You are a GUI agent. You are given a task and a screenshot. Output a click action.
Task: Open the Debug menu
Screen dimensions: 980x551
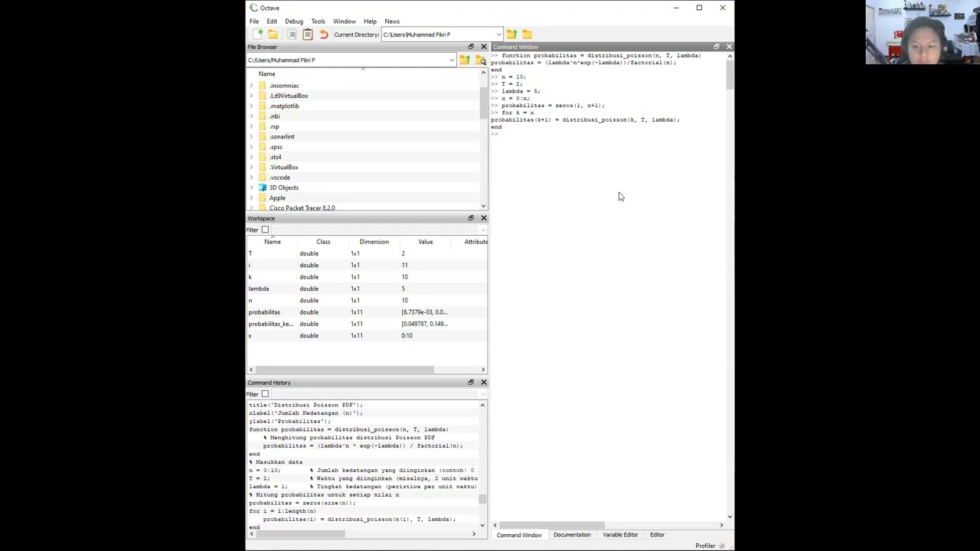click(x=294, y=21)
